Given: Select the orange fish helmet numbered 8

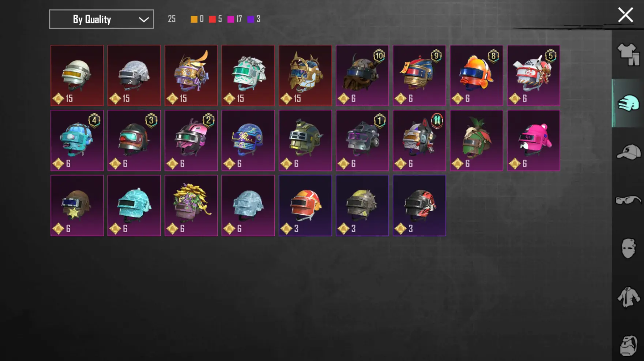Looking at the screenshot, I should [x=476, y=75].
